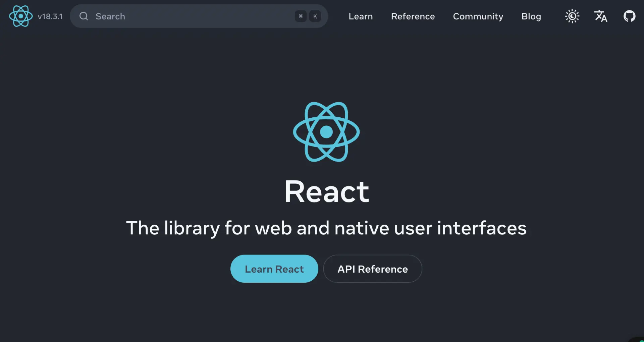This screenshot has width=644, height=342.
Task: Click the React logo in the navbar
Action: point(21,16)
